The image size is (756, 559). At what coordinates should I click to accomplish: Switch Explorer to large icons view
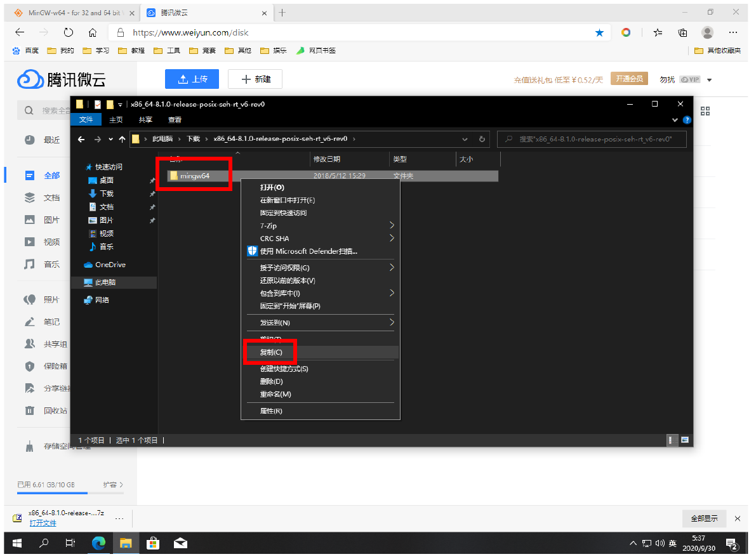click(x=685, y=440)
